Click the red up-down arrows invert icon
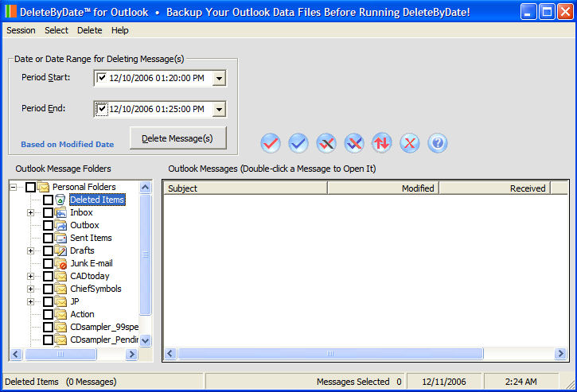577x392 pixels. (x=382, y=143)
